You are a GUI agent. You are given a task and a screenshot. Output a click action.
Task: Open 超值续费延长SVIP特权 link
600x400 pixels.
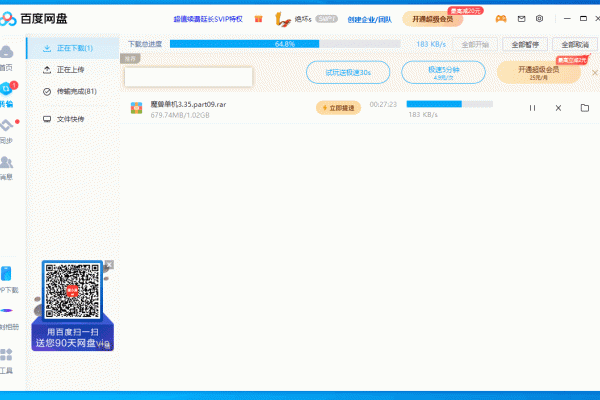click(208, 19)
